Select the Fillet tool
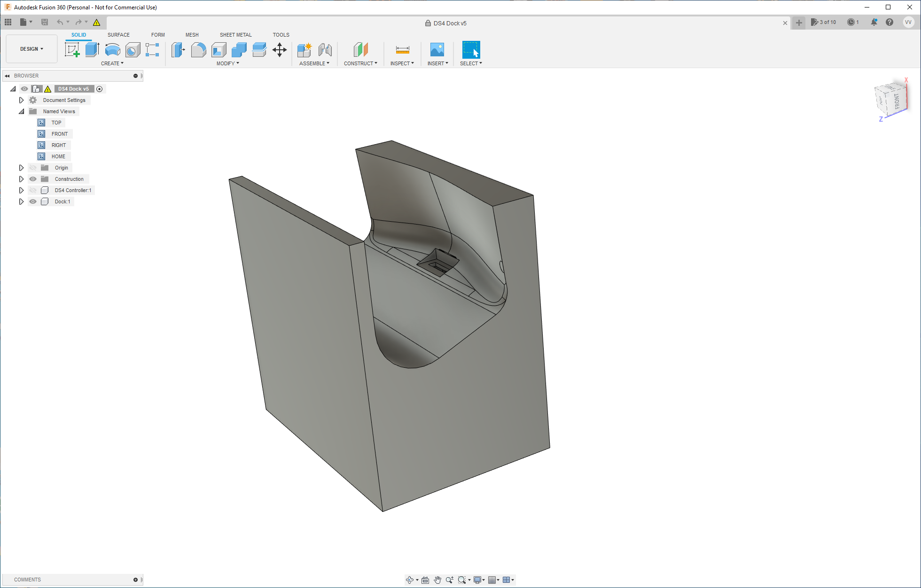 coord(198,49)
